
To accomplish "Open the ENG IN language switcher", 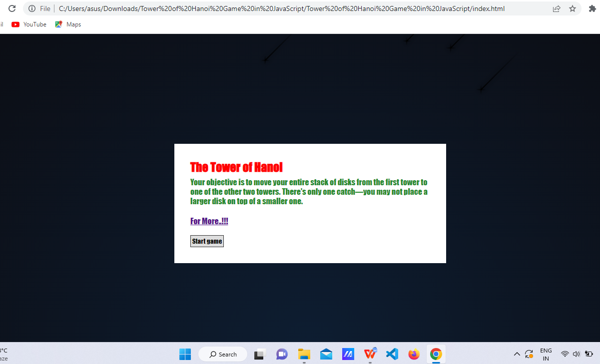I will (x=546, y=354).
